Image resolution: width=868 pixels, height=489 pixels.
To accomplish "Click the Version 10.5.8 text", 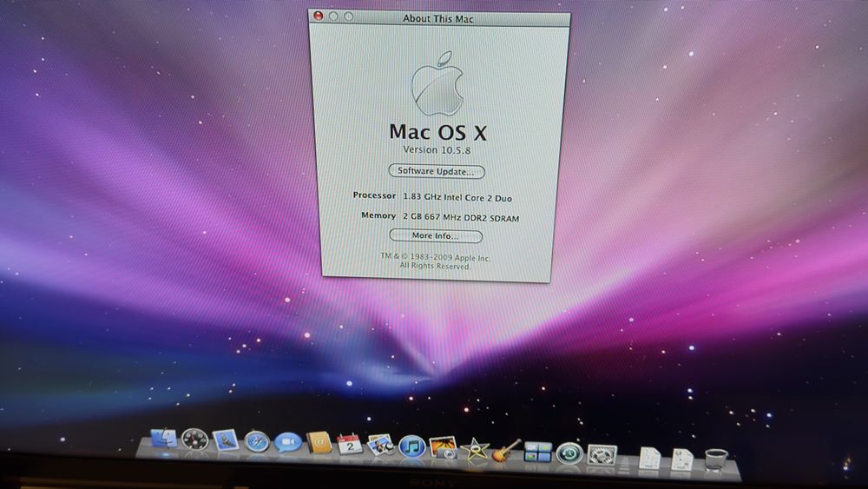I will coord(437,149).
